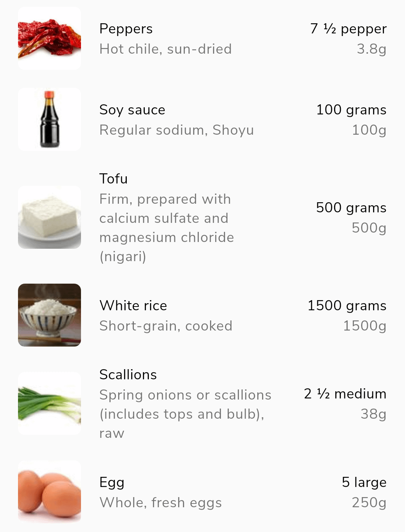Tap the soy sauce bottle image

pos(49,119)
